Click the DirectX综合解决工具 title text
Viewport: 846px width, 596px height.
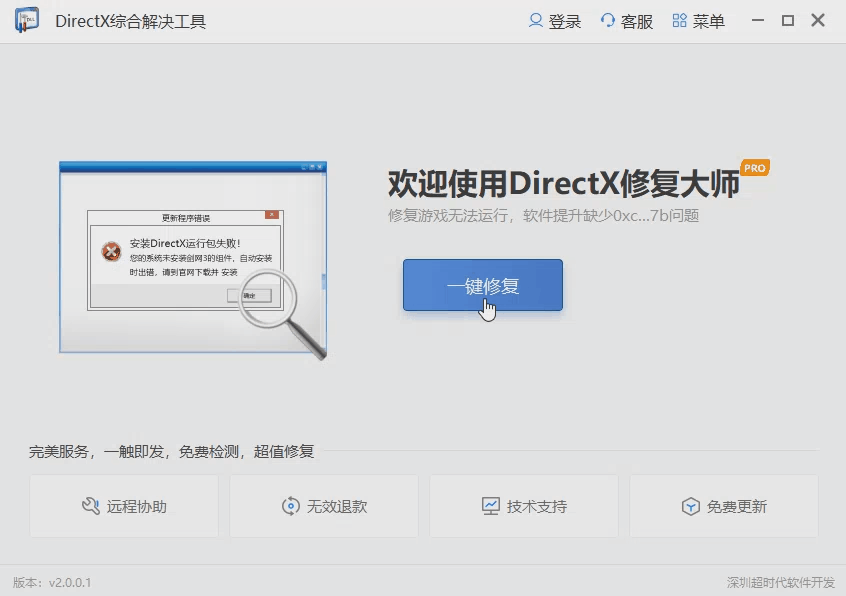(x=131, y=21)
